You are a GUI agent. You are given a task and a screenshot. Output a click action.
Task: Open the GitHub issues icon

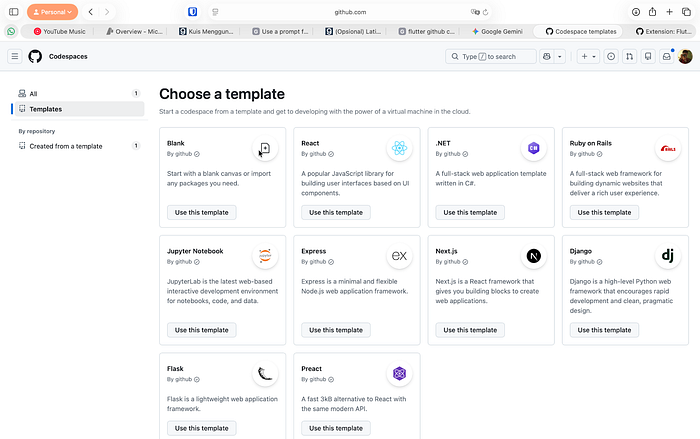pyautogui.click(x=611, y=57)
